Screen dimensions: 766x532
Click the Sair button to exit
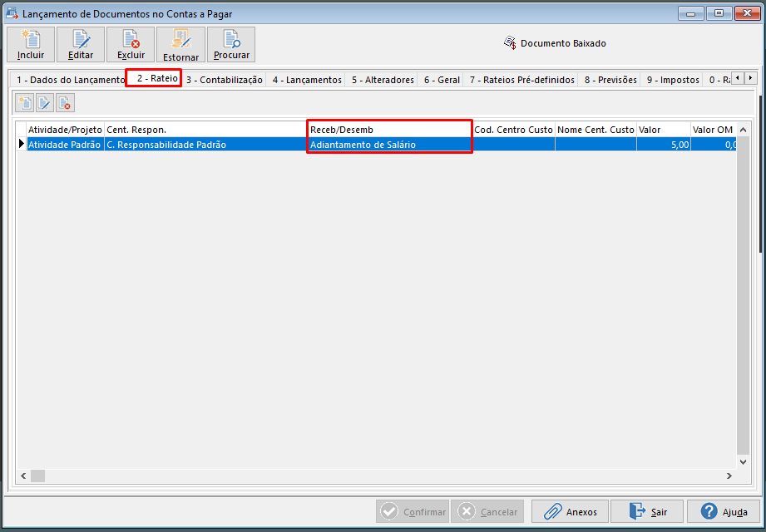647,511
